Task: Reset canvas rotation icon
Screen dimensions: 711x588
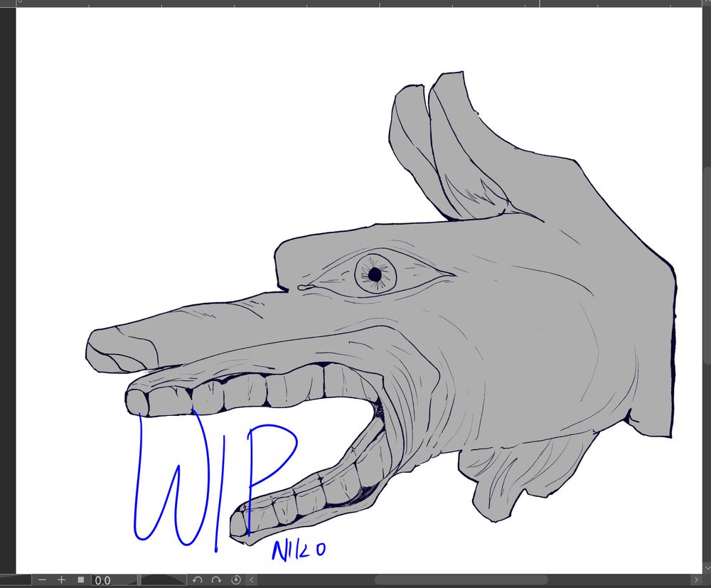Action: (236, 580)
